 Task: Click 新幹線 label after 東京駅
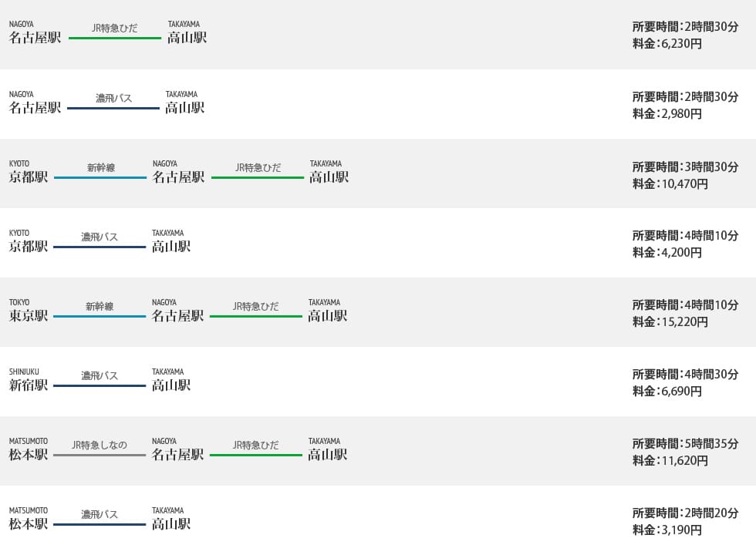click(x=100, y=306)
